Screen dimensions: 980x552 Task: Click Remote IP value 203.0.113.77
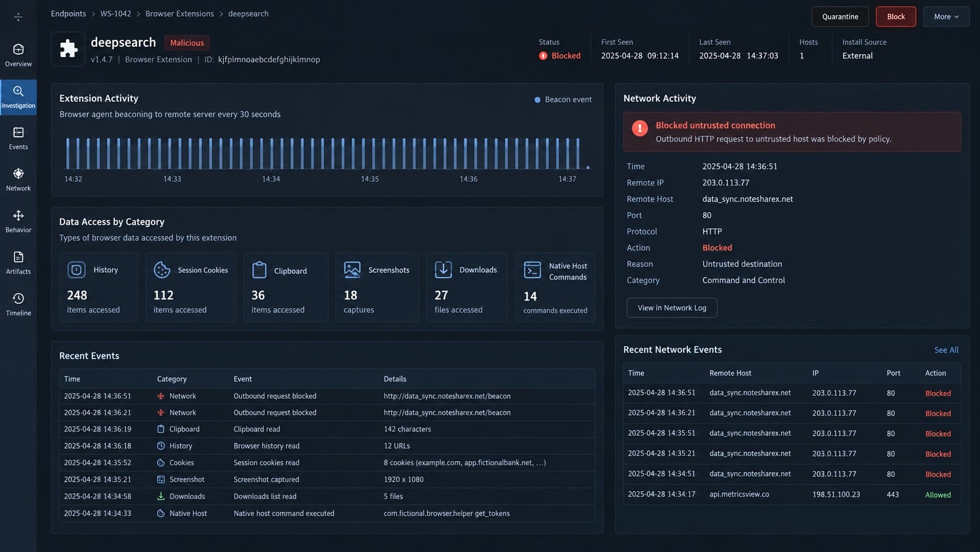(x=726, y=182)
